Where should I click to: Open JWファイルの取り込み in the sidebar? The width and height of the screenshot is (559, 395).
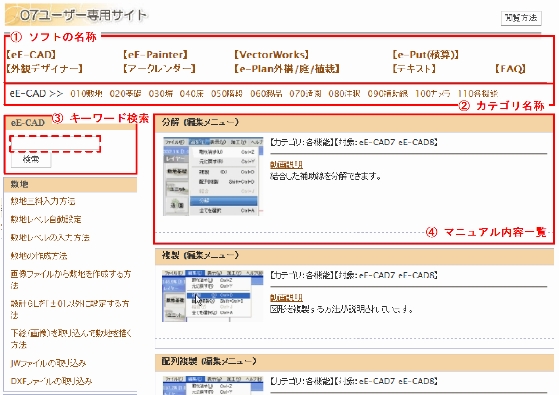[x=48, y=363]
